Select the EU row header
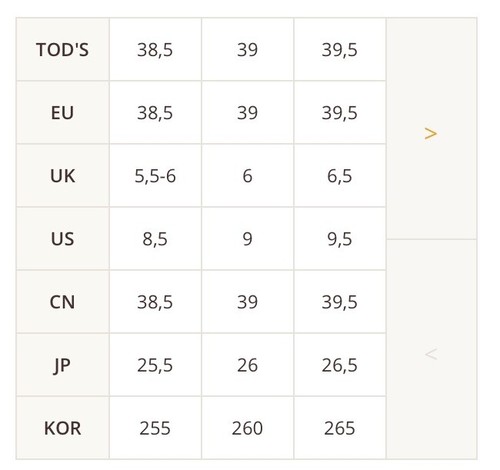 click(63, 112)
